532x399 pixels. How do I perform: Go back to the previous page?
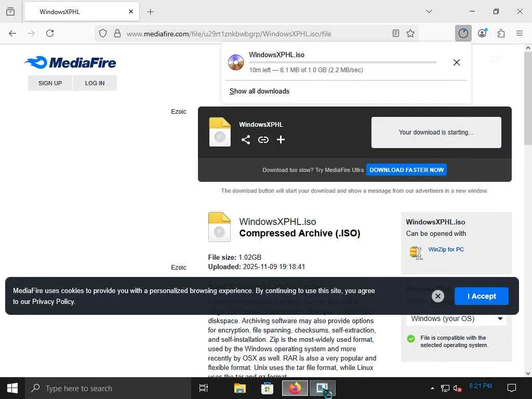[12, 33]
